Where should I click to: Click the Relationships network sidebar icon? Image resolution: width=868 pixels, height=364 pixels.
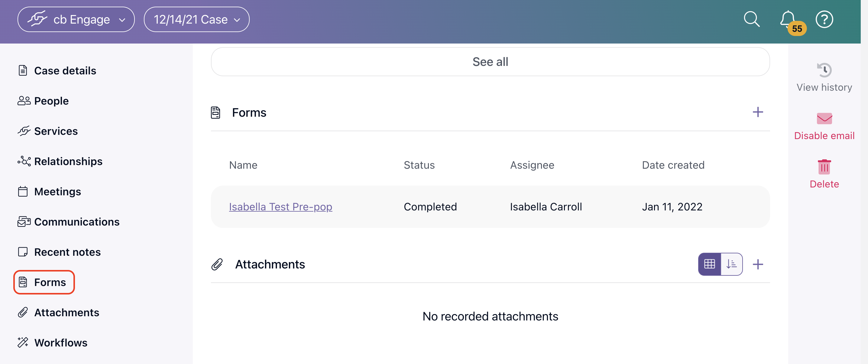tap(24, 161)
